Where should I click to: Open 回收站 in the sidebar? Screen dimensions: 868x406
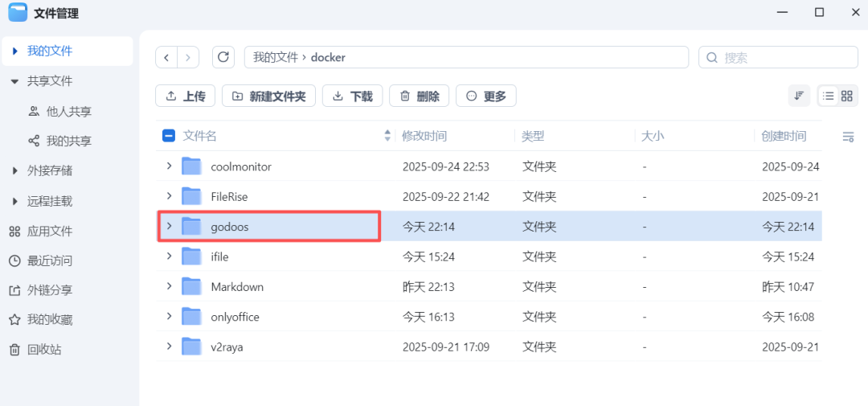tap(44, 350)
